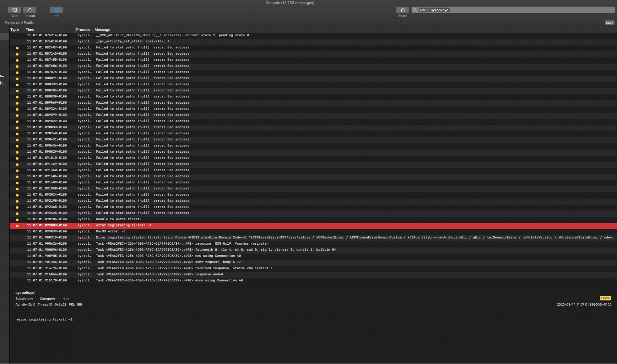Click the Time column header
The width and height of the screenshot is (617, 364).
tap(30, 30)
